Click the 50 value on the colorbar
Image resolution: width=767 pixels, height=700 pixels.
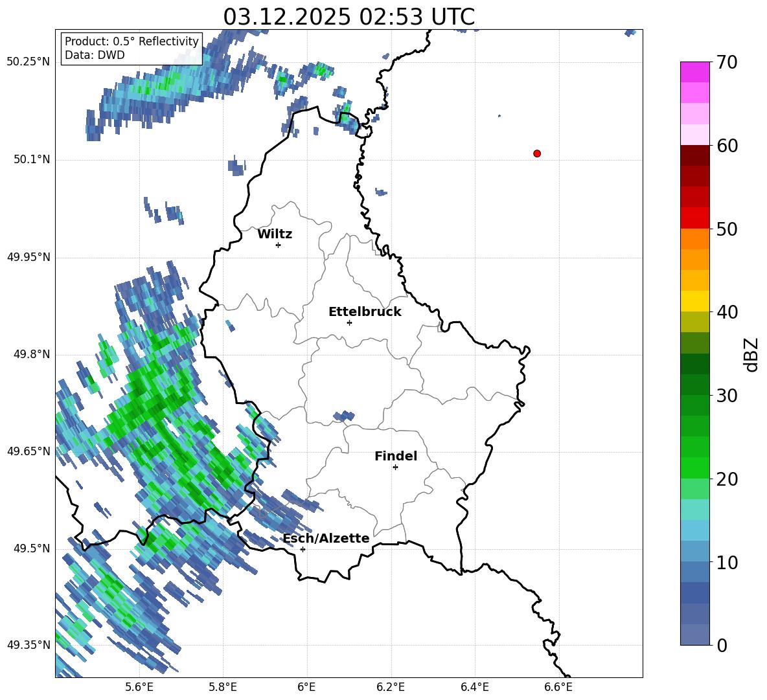coord(726,229)
